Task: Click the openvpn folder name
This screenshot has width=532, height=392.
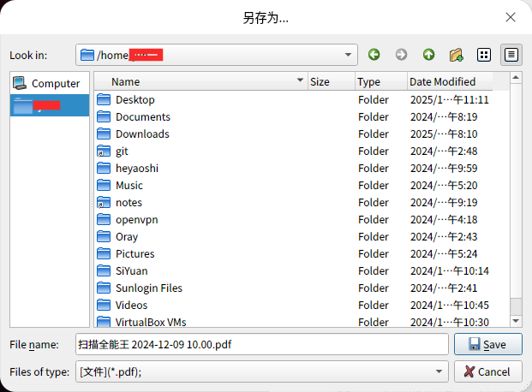Action: click(x=137, y=220)
